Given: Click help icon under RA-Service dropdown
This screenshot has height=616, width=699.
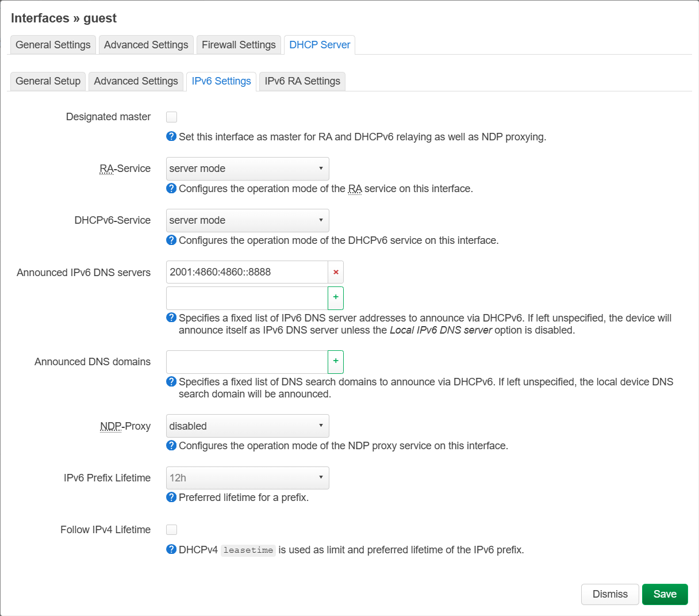Looking at the screenshot, I should tap(171, 188).
